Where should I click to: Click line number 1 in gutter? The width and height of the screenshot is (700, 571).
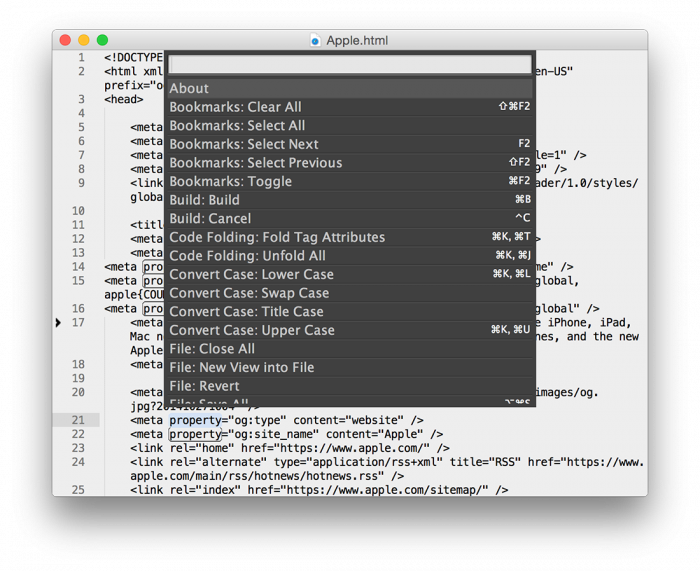coord(81,58)
